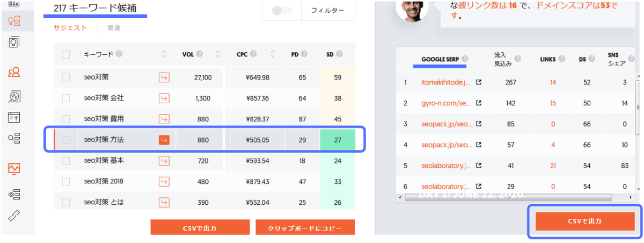Select the 217 キーワード候補 heading
Image resolution: width=644 pixels, height=243 pixels.
tap(94, 8)
